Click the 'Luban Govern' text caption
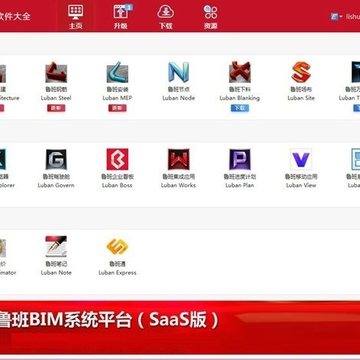The width and height of the screenshot is (360, 360). coord(56,185)
